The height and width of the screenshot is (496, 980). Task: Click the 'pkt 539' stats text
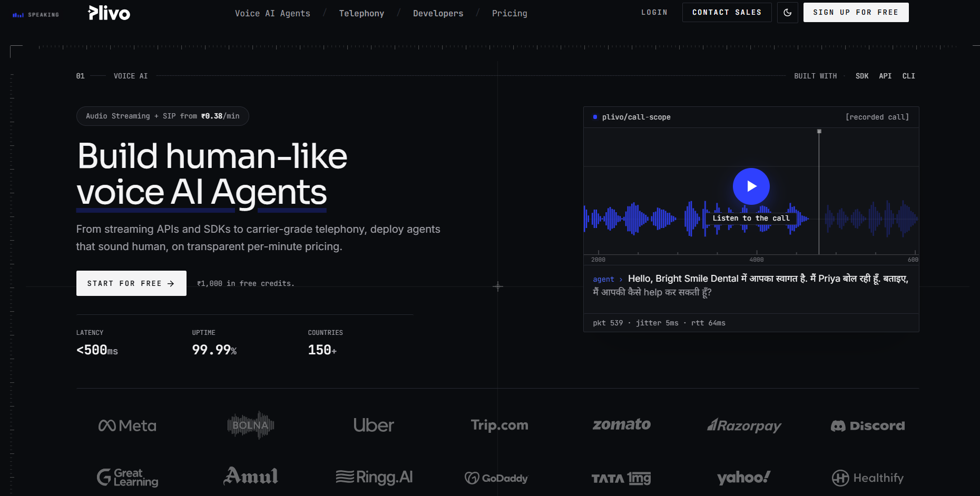tap(607, 323)
